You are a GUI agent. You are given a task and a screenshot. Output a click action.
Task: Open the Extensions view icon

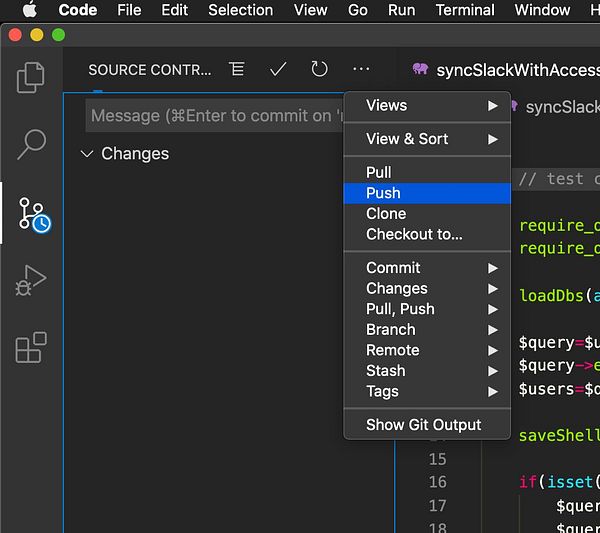tap(31, 347)
